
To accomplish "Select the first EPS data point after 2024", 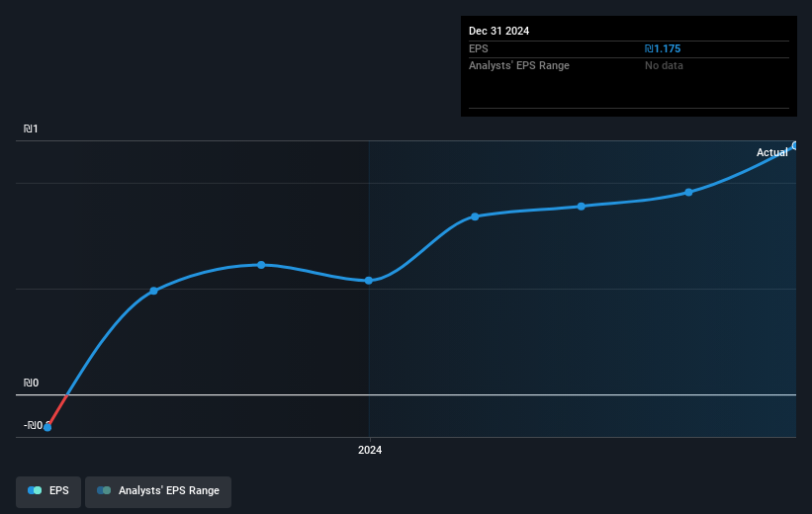I will (x=475, y=216).
